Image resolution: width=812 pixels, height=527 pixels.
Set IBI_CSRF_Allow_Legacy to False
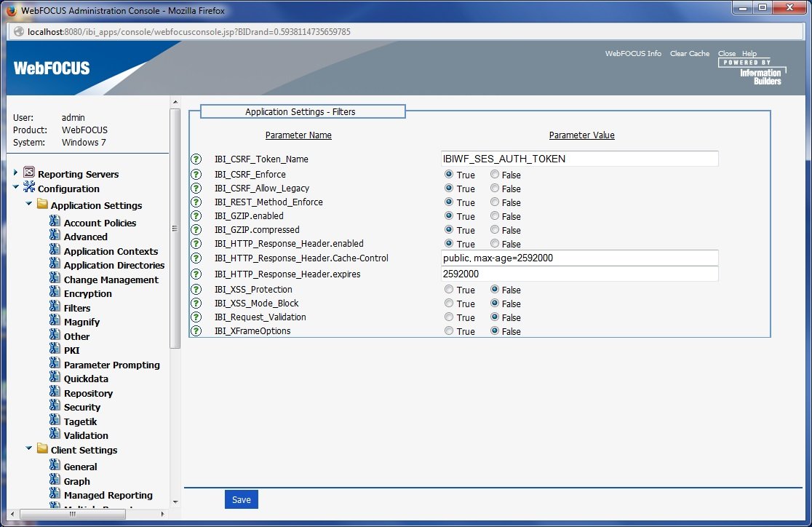click(495, 188)
